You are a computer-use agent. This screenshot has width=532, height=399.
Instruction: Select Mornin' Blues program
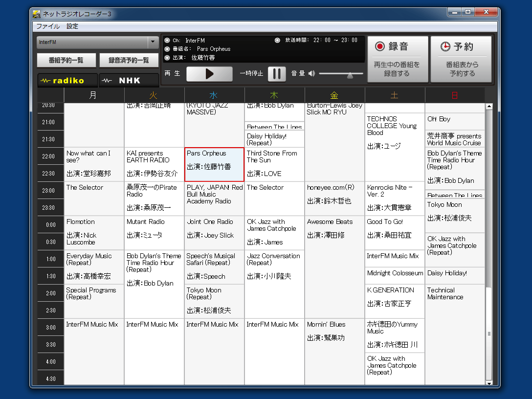[335, 352]
